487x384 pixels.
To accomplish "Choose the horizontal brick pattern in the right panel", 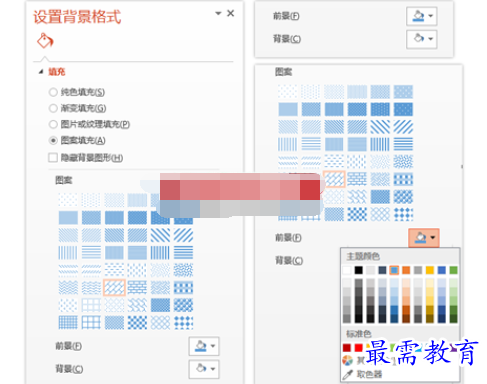I will click(357, 179).
